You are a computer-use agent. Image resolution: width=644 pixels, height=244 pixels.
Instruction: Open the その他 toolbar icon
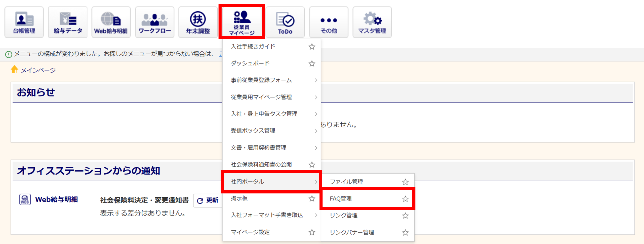(329, 22)
